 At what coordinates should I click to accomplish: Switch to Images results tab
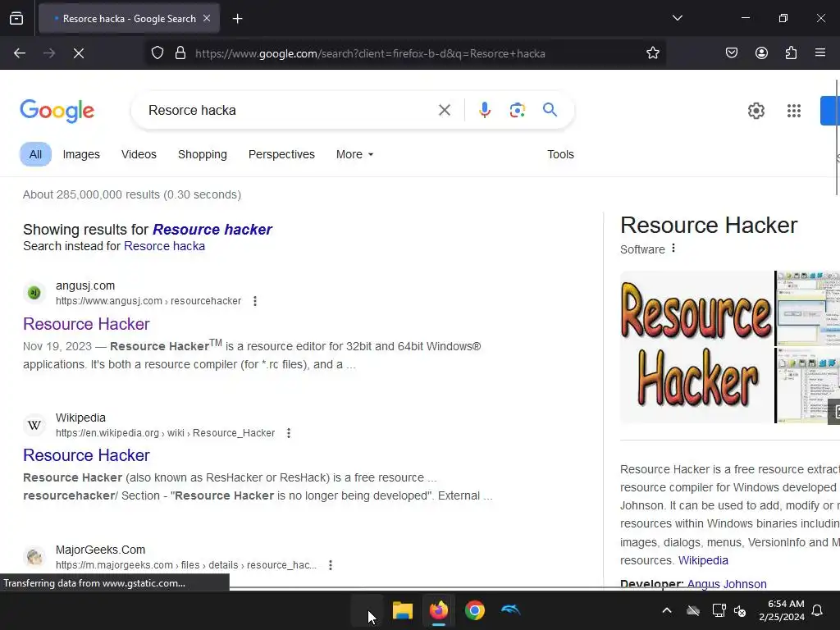pyautogui.click(x=81, y=154)
